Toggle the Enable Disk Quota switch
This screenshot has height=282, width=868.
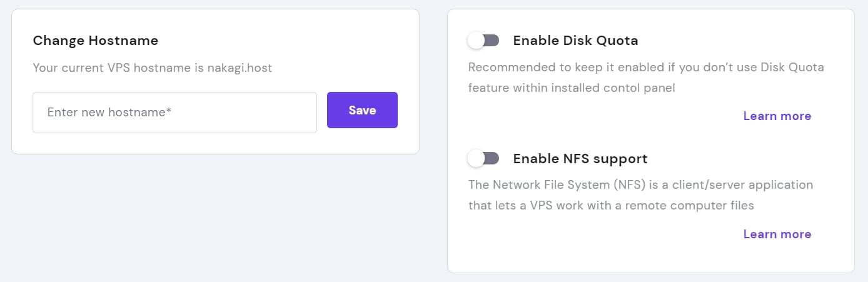pos(483,41)
